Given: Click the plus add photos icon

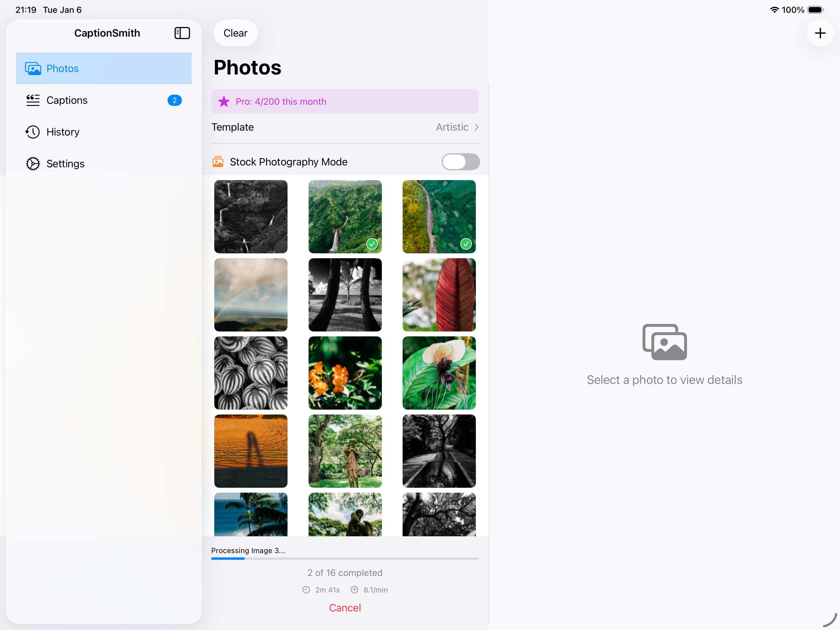Looking at the screenshot, I should point(820,33).
